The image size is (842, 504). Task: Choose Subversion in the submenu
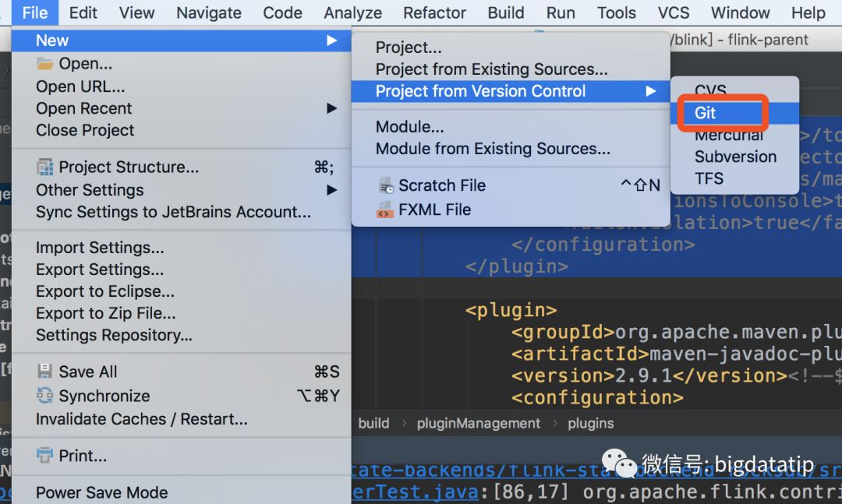coord(734,157)
